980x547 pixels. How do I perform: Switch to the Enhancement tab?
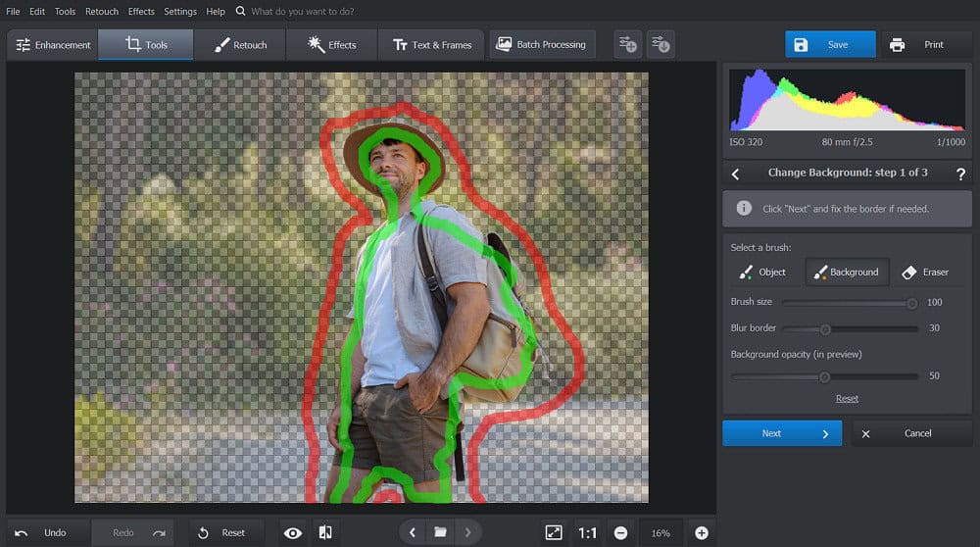pos(53,45)
